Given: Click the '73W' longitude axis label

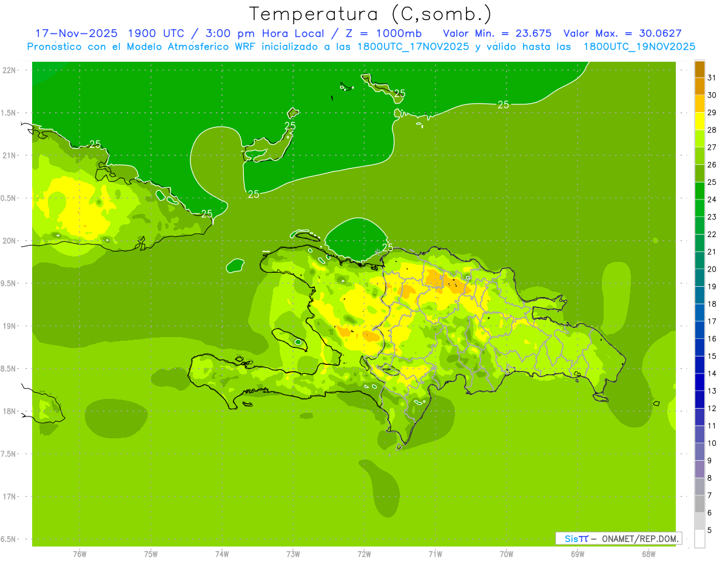Looking at the screenshot, I should point(293,554).
